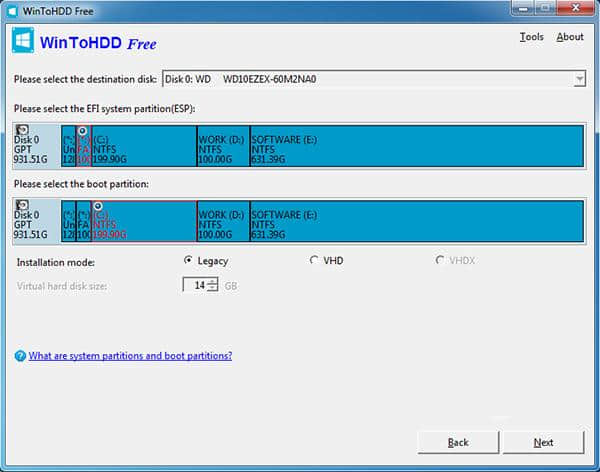Select FAT partition in the ESP row
600x472 pixels.
pos(83,145)
